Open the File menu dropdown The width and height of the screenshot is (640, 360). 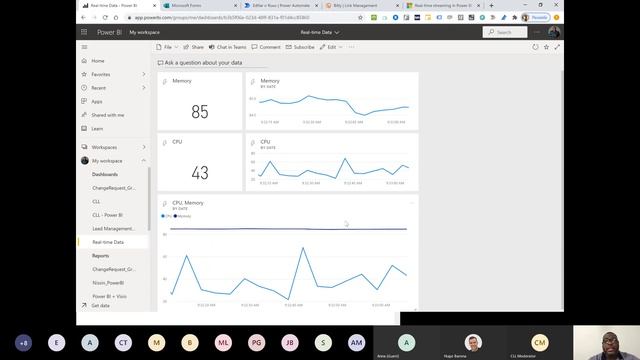point(167,47)
